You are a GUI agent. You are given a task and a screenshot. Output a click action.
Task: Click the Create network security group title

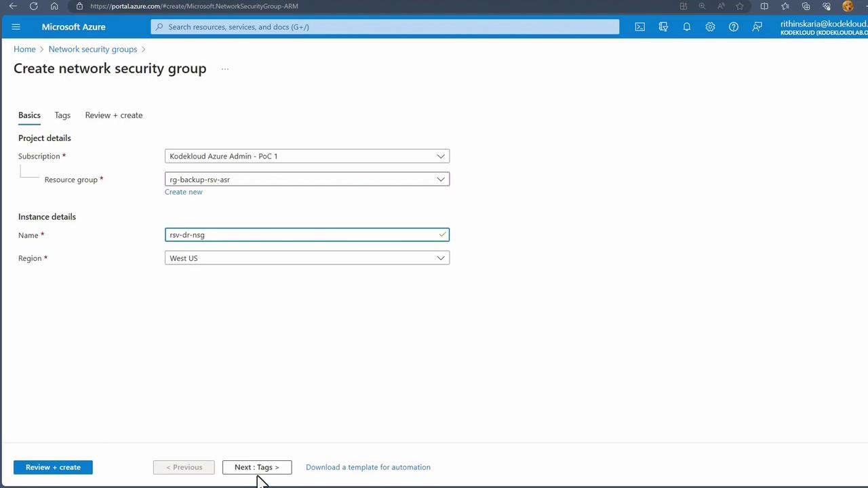click(x=110, y=68)
